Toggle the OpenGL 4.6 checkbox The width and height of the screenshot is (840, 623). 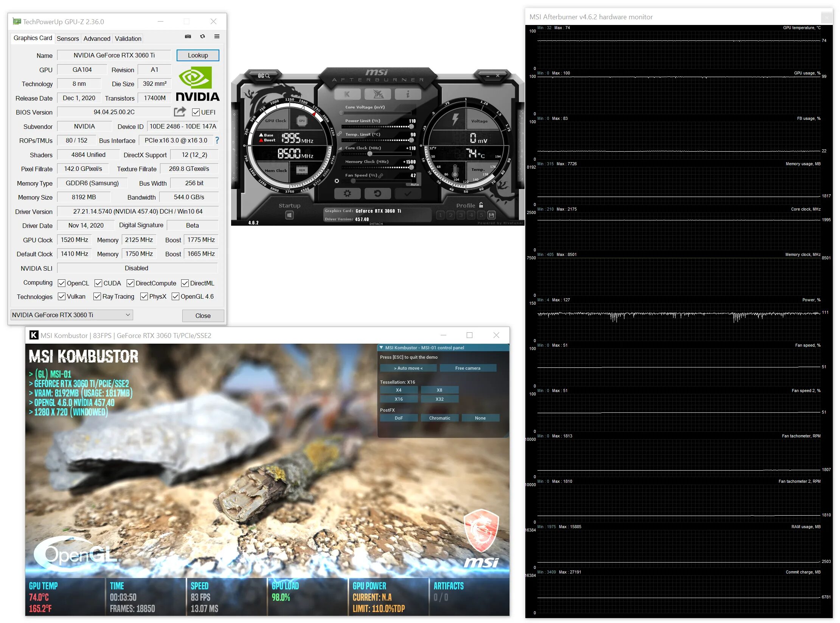175,296
